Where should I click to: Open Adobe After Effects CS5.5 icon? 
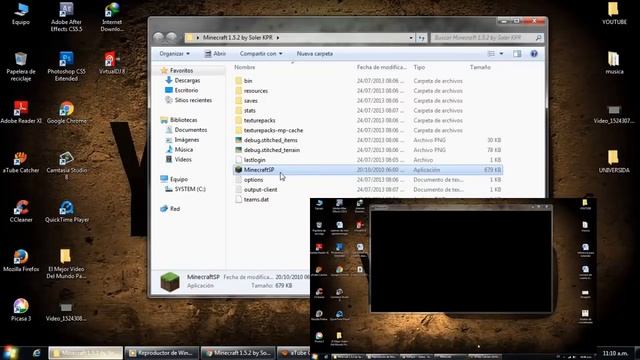tap(67, 17)
